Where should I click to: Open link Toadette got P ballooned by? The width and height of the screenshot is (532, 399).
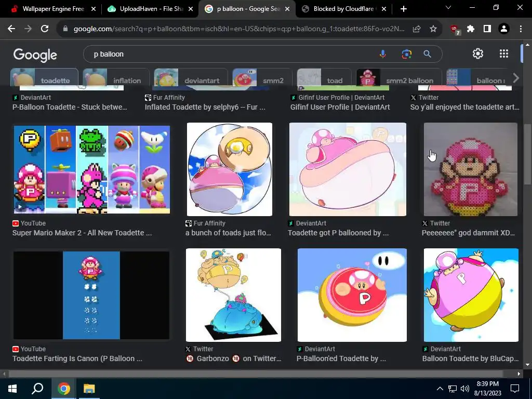coord(338,233)
